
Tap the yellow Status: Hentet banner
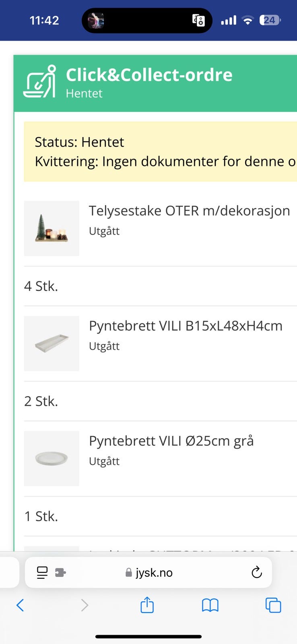point(160,152)
